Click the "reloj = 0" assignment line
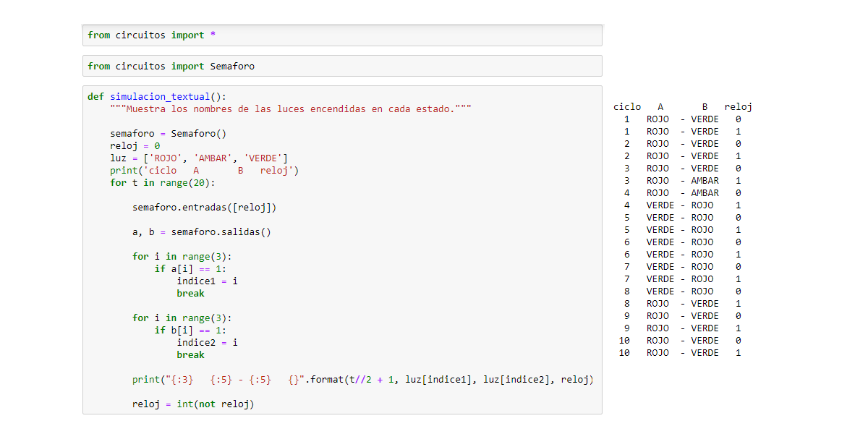The height and width of the screenshot is (434, 868). coord(135,146)
